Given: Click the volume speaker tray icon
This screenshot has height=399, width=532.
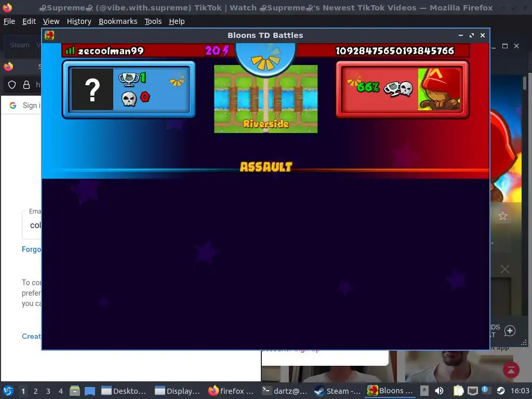Looking at the screenshot, I should click(440, 391).
